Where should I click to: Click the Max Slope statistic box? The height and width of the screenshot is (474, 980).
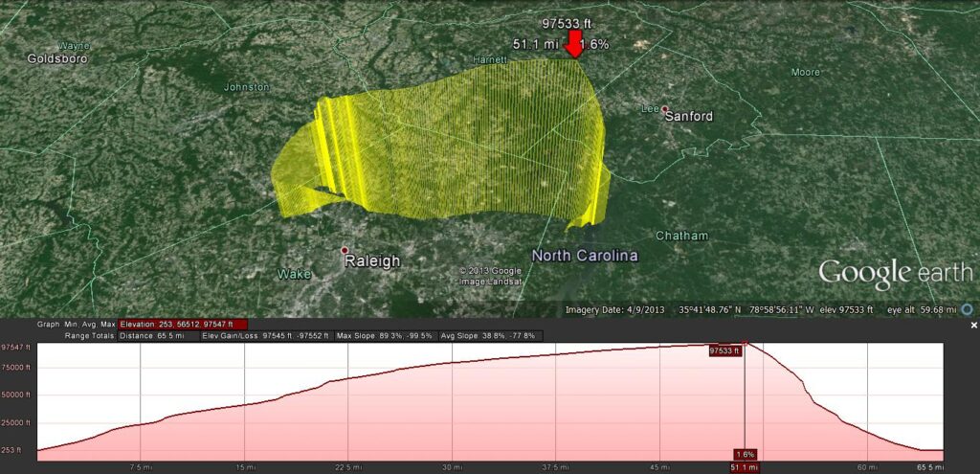380,336
